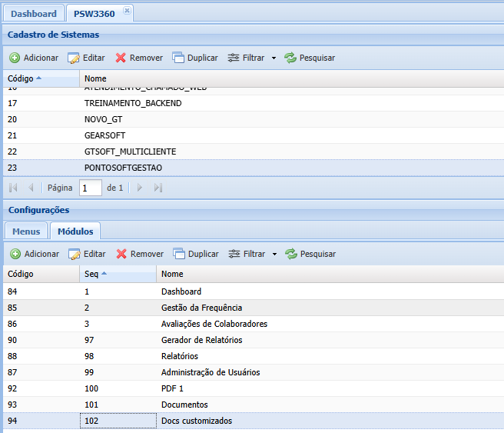Click Filtrar sliders icon in Cadastro de Sistemas toolbar
The width and height of the screenshot is (504, 433).
pyautogui.click(x=234, y=58)
